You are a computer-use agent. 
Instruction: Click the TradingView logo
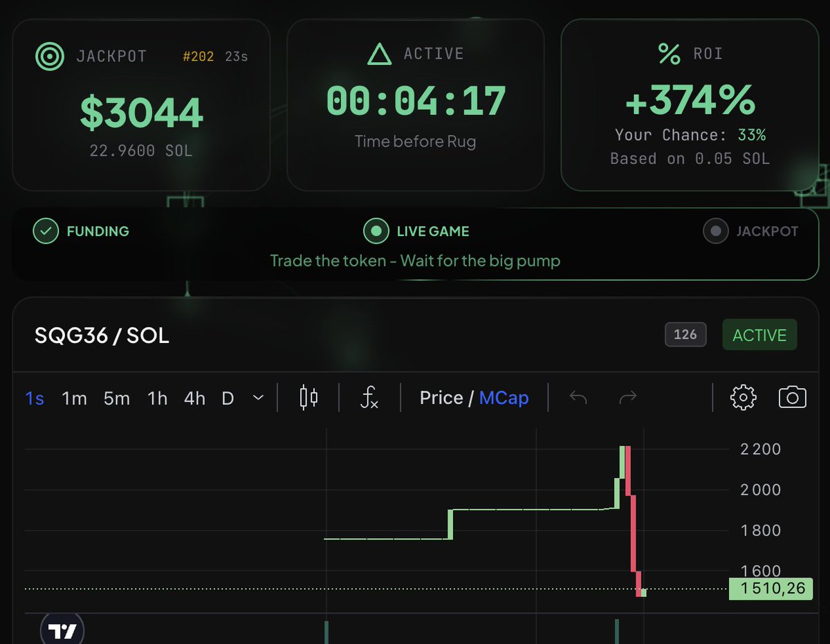coord(62,630)
